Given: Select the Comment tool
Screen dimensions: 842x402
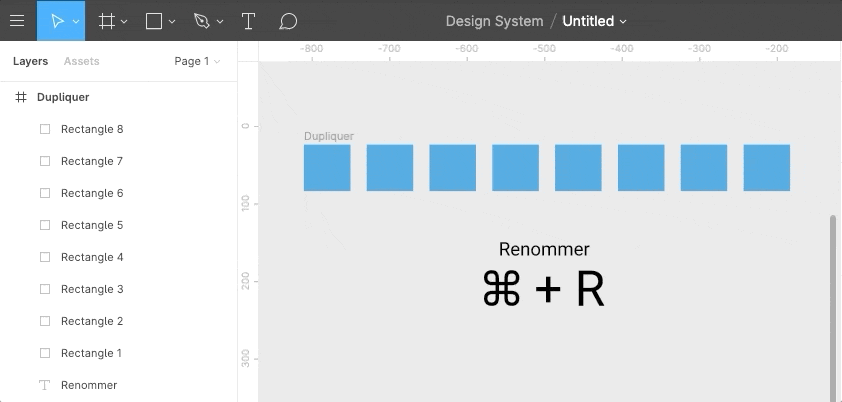Looking at the screenshot, I should coord(288,21).
